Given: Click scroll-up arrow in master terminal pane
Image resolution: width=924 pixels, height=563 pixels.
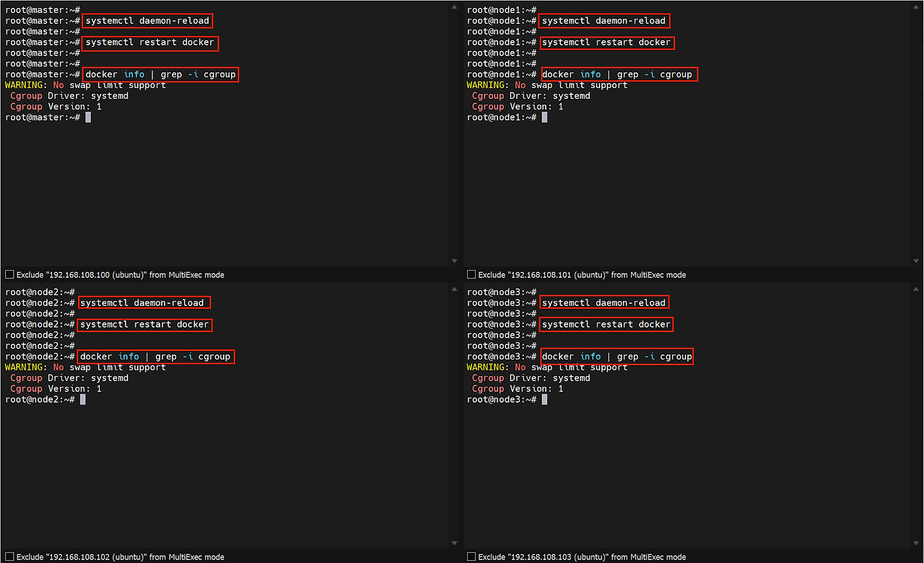Looking at the screenshot, I should (x=454, y=8).
